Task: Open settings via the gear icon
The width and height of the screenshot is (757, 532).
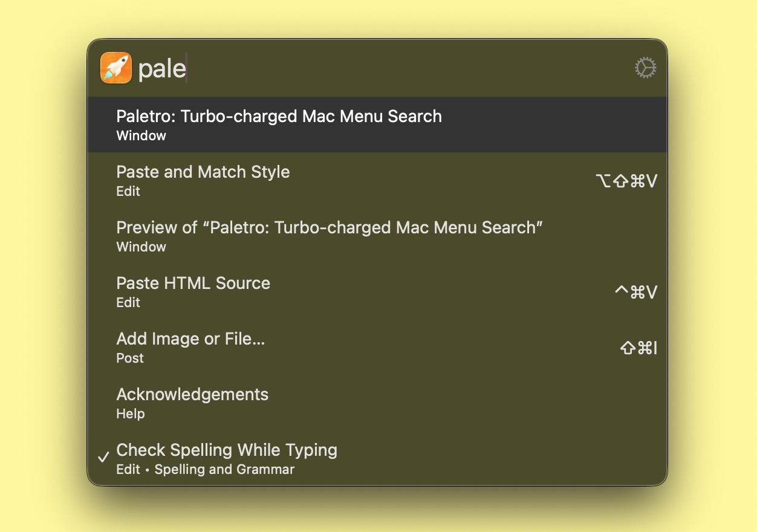Action: point(645,68)
